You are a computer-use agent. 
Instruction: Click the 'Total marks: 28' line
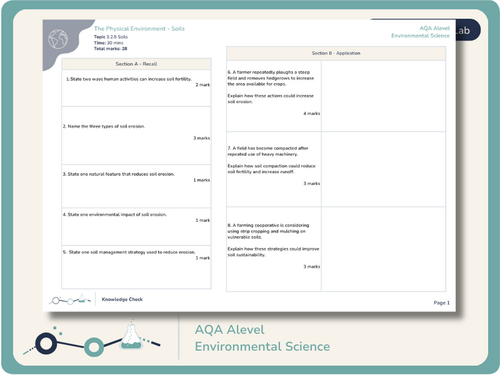click(110, 49)
